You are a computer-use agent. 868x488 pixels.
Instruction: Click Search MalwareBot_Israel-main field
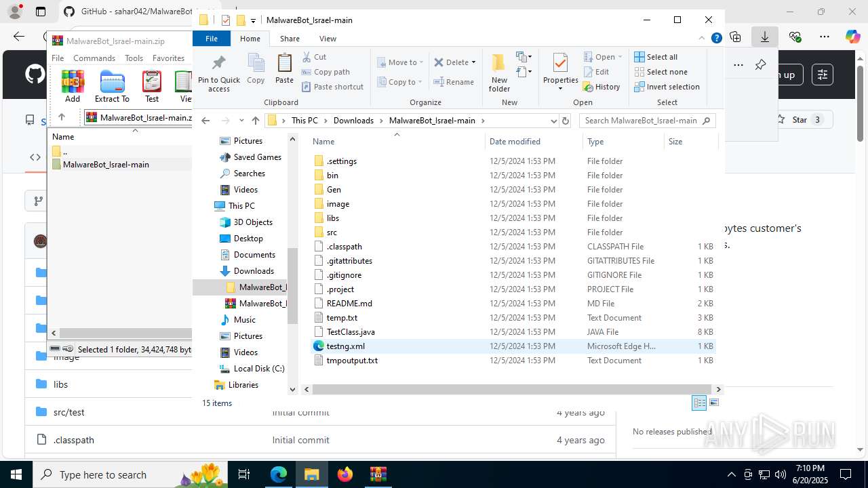coord(647,121)
